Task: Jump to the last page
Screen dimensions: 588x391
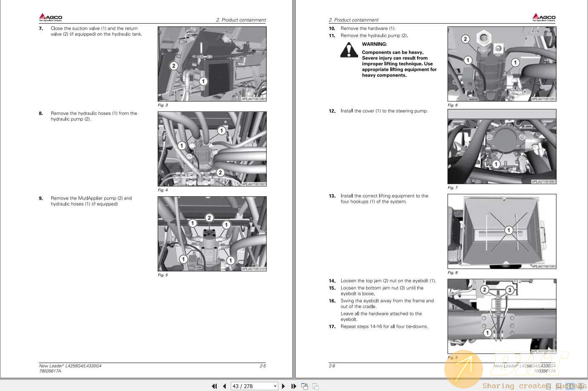Action: [x=294, y=386]
